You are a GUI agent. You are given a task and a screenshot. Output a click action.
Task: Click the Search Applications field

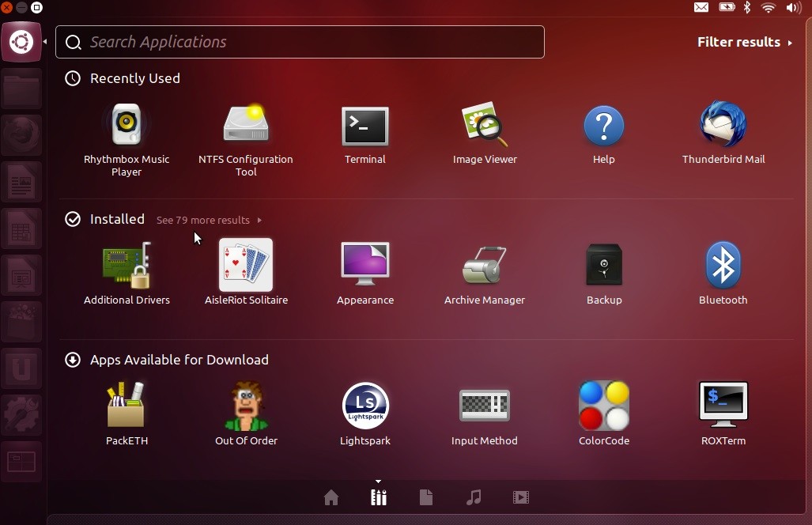(x=300, y=43)
